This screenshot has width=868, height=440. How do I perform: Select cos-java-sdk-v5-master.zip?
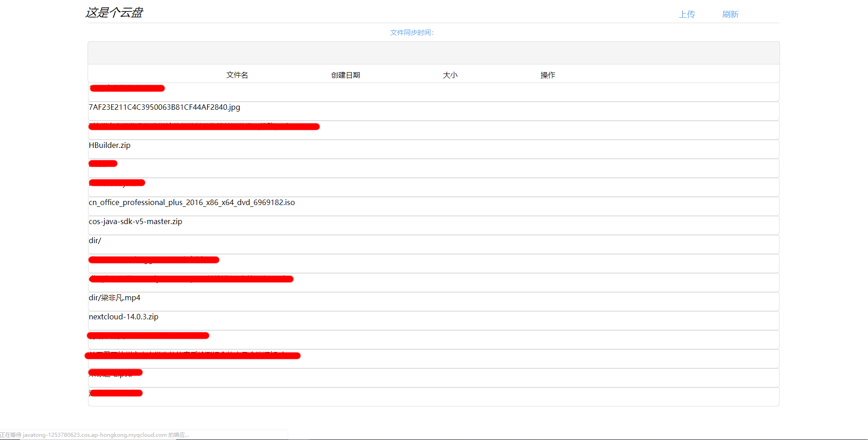[x=135, y=222]
